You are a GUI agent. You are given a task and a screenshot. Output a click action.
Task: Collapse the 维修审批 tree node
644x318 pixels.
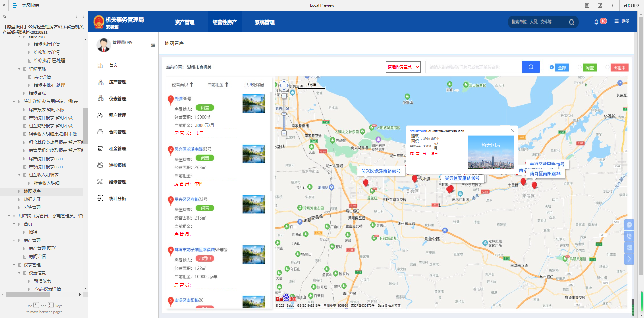(x=19, y=69)
